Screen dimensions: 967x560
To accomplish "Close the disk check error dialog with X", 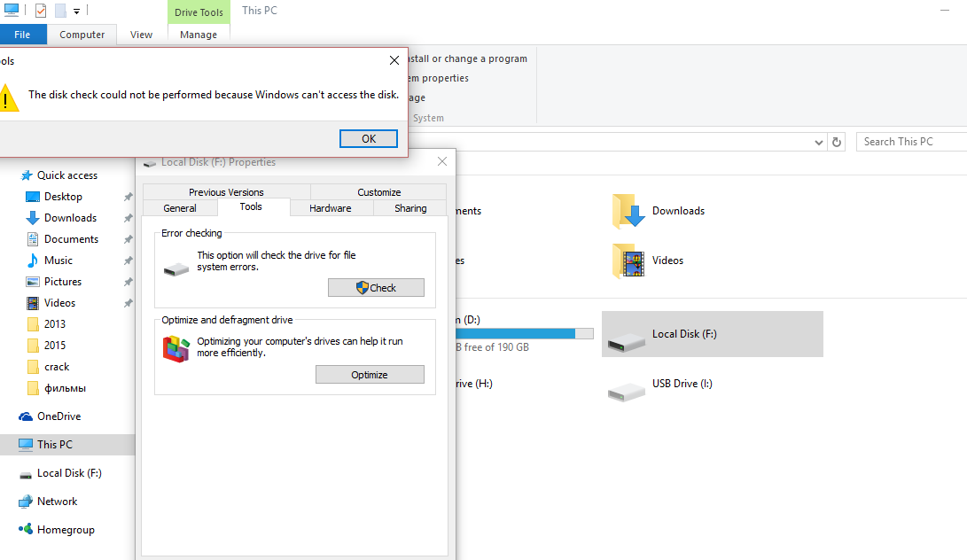I will click(394, 60).
